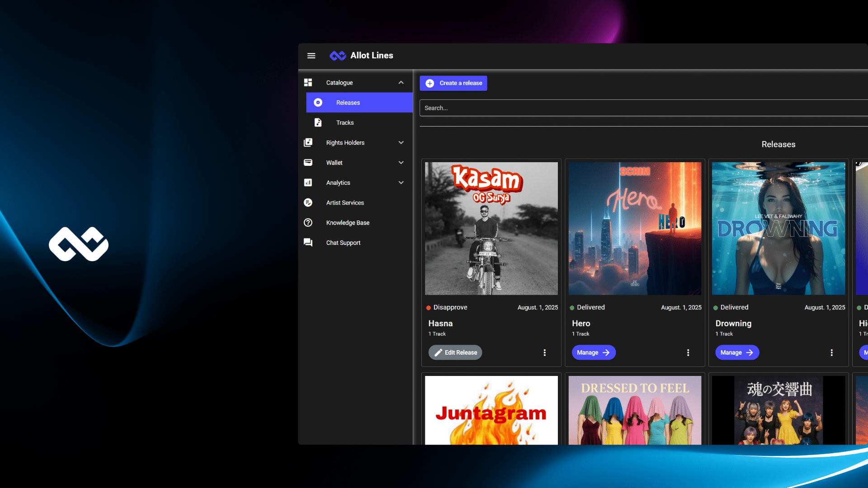Select the Catalogue dashboard icon
Image resolution: width=868 pixels, height=488 pixels.
coord(308,82)
